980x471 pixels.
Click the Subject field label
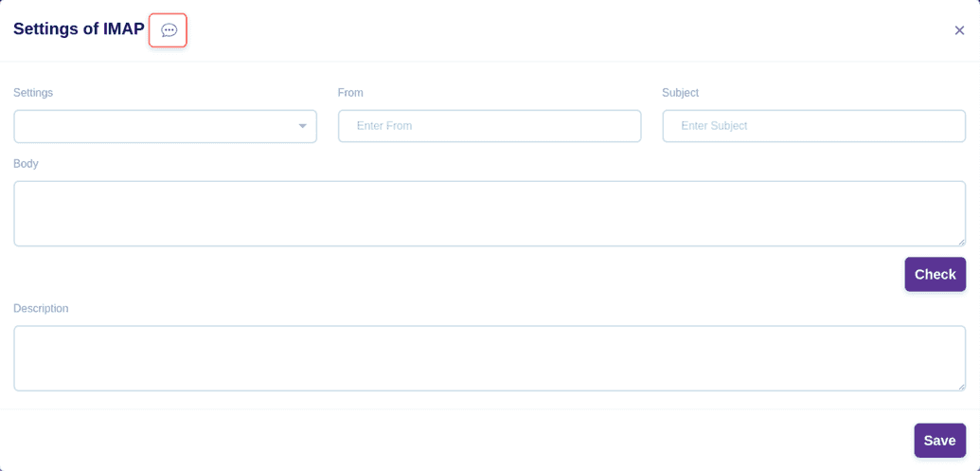pyautogui.click(x=680, y=93)
